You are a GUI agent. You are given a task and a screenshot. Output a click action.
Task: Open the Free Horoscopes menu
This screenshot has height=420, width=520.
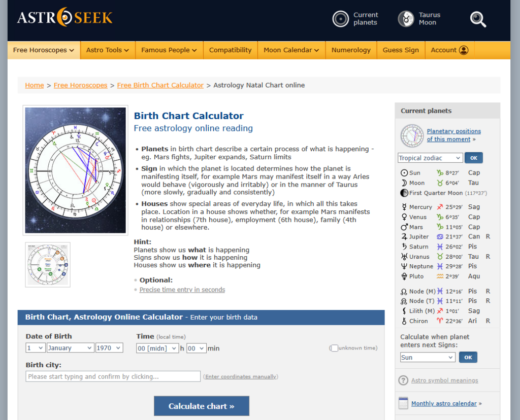coord(44,50)
